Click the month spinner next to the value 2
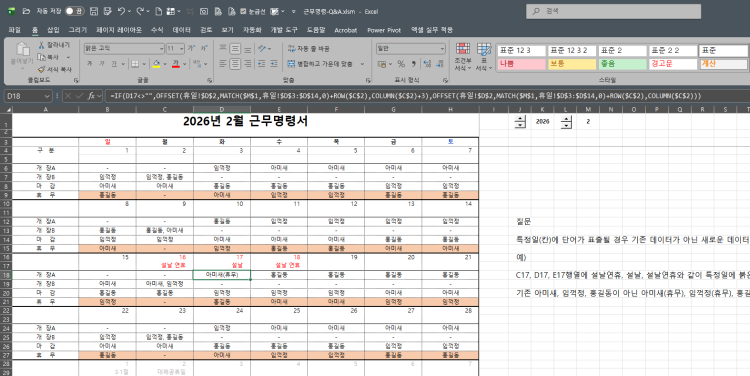This screenshot has height=376, width=750. pyautogui.click(x=566, y=122)
